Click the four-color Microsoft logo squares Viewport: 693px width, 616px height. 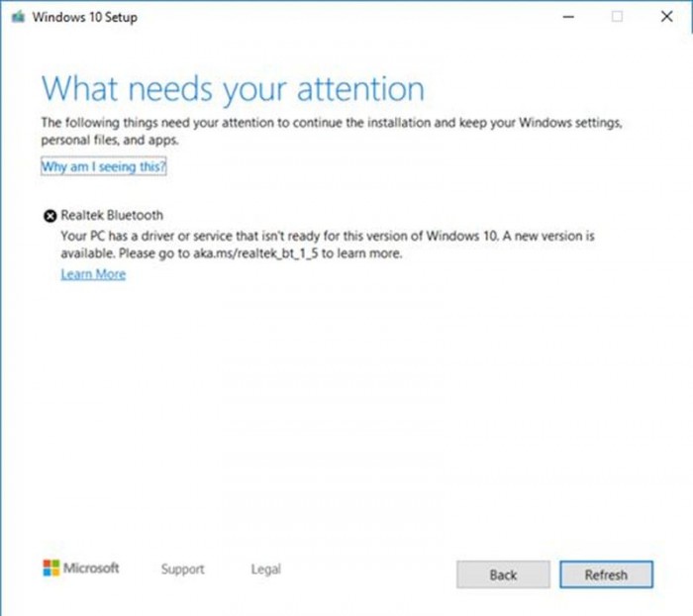(x=50, y=568)
